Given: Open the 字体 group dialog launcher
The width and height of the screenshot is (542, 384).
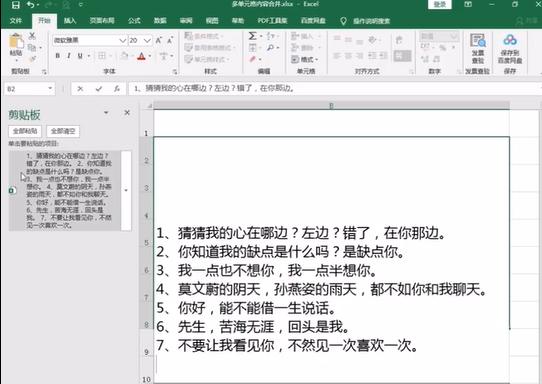Looking at the screenshot, I should click(x=175, y=72).
